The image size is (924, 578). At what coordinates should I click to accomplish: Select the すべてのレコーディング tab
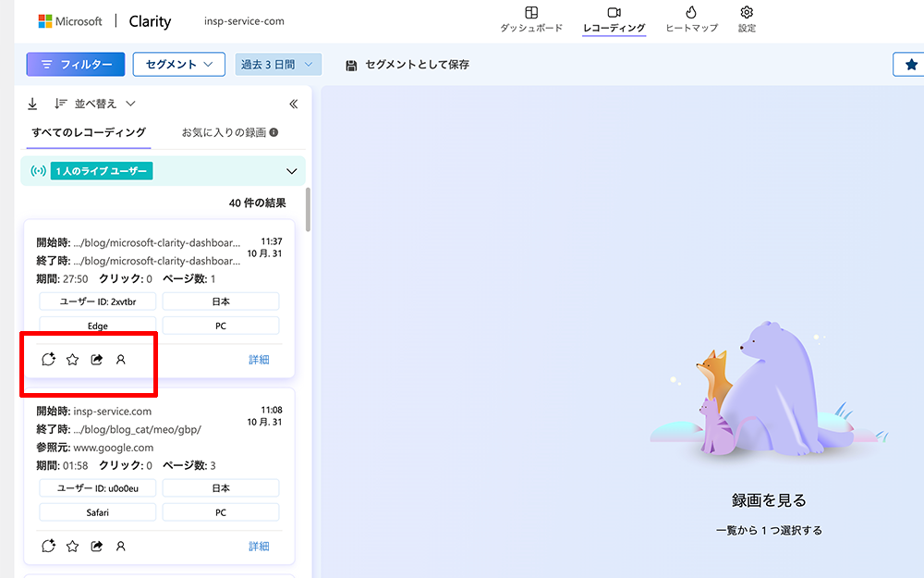pyautogui.click(x=88, y=132)
